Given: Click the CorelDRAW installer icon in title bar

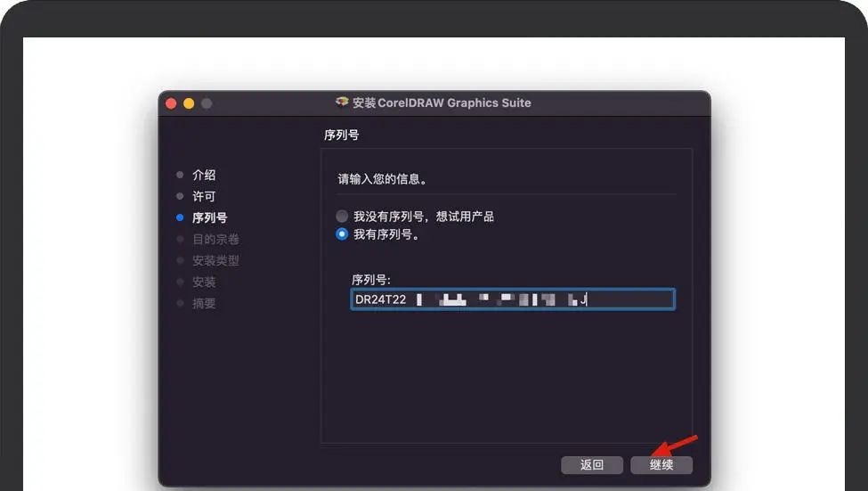Looking at the screenshot, I should click(x=342, y=102).
